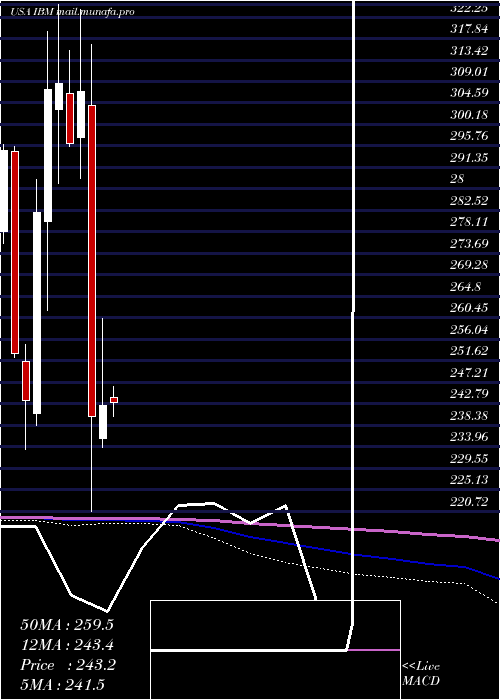Click the 269.28 price level label
The height and width of the screenshot is (700, 500).
(469, 265)
